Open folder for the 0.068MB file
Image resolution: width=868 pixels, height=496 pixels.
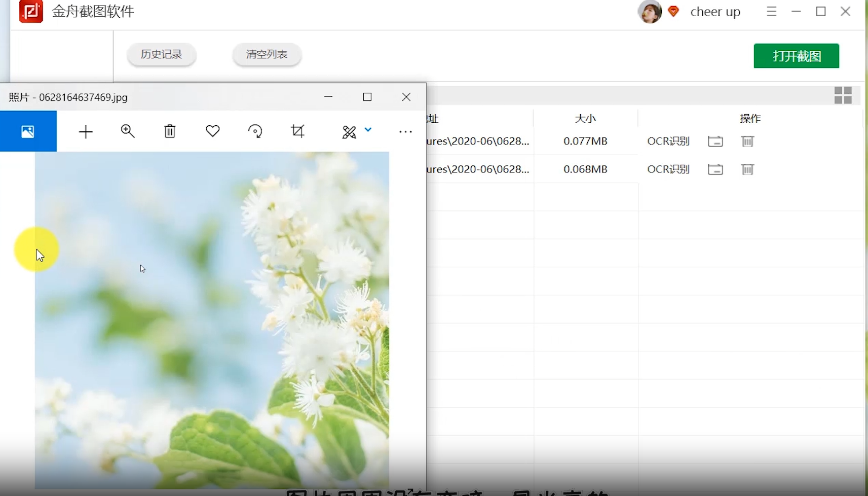(x=715, y=169)
